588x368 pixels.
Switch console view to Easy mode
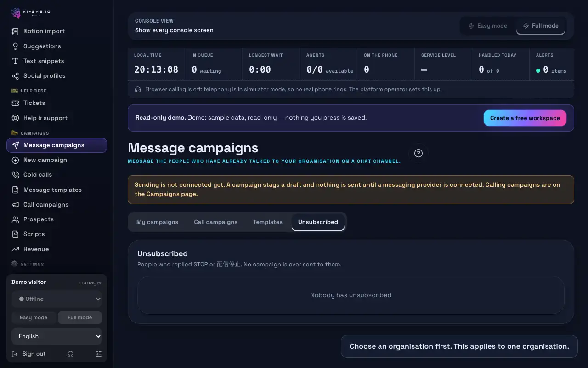488,26
